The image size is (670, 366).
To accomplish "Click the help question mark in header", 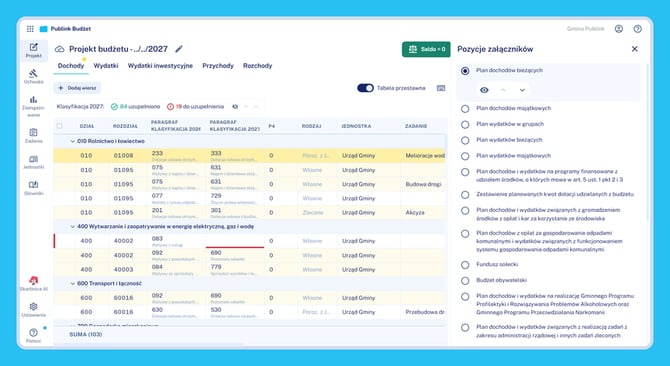I will 638,29.
